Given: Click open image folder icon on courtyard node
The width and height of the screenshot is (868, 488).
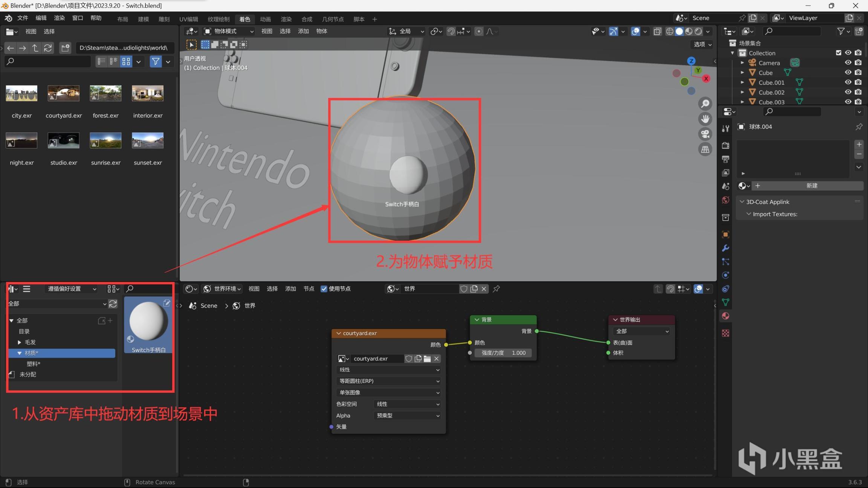Looking at the screenshot, I should point(427,359).
